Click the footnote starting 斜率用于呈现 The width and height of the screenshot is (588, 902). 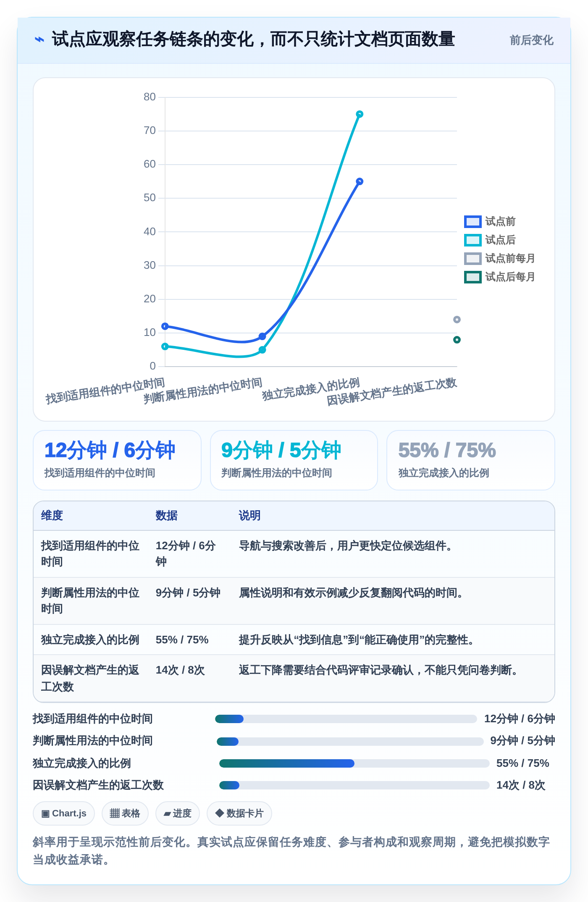[291, 851]
